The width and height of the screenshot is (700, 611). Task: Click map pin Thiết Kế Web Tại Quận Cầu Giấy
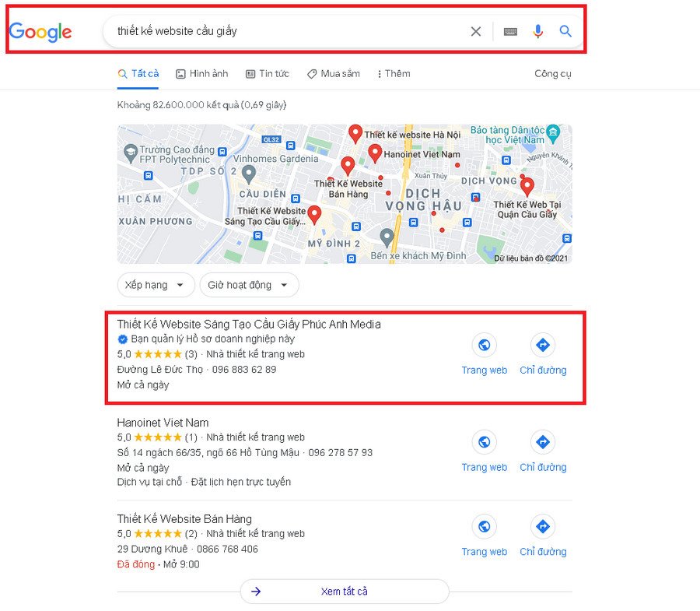[x=527, y=187]
